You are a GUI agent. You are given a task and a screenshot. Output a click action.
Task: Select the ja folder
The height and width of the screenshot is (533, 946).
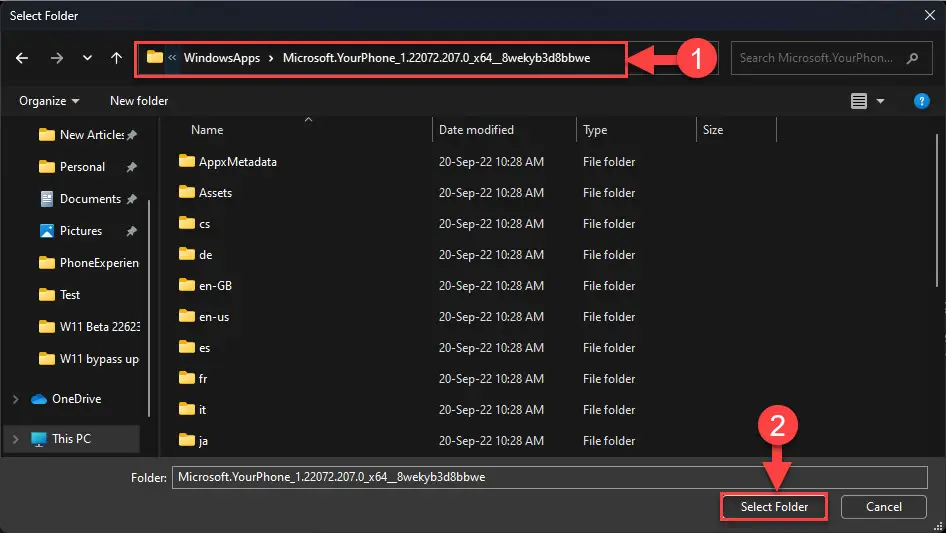[203, 441]
